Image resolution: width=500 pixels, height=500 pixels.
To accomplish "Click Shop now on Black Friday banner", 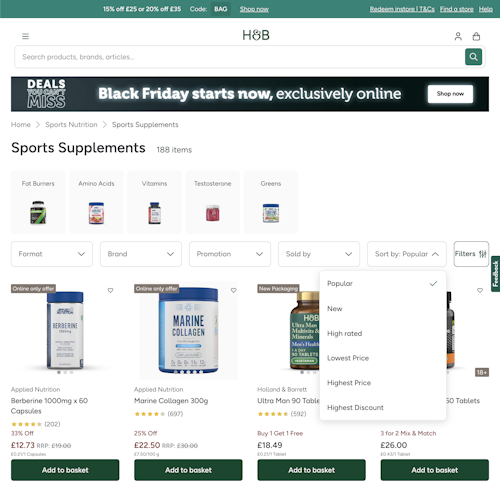I will coord(450,94).
